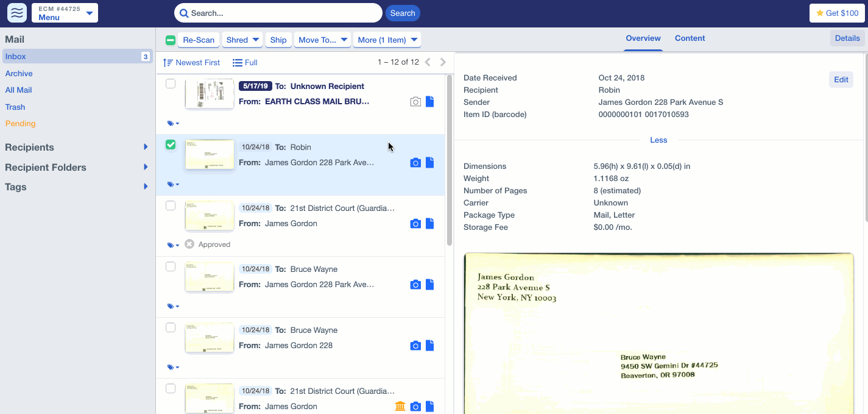Click document icon on Bruce Wayne item from 'James Gordon 228'

point(430,346)
